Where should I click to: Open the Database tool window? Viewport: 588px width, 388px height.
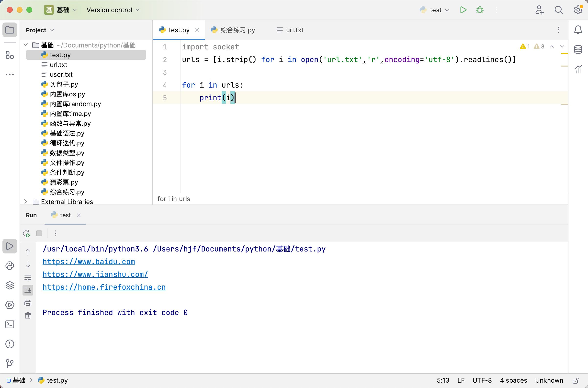pos(578,49)
